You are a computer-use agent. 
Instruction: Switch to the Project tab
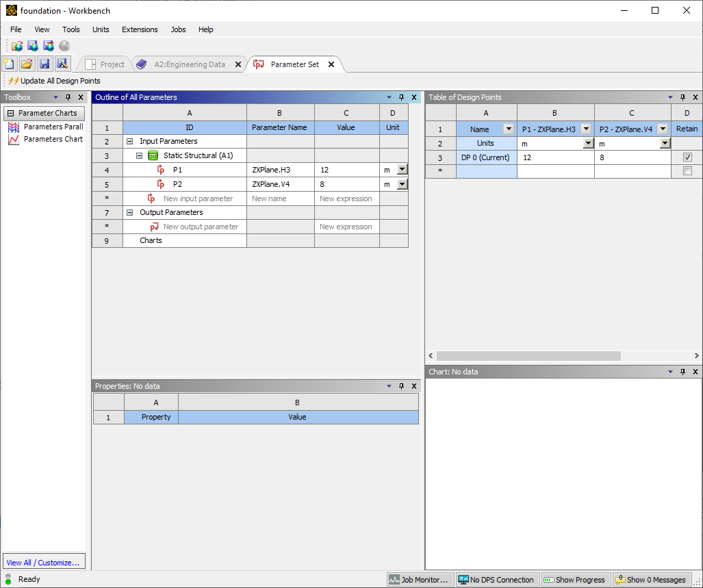(x=105, y=64)
